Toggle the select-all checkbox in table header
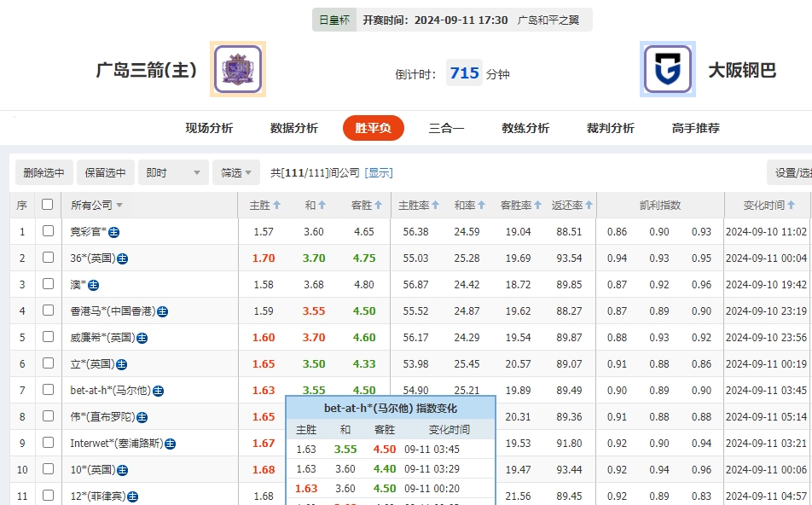 click(46, 205)
